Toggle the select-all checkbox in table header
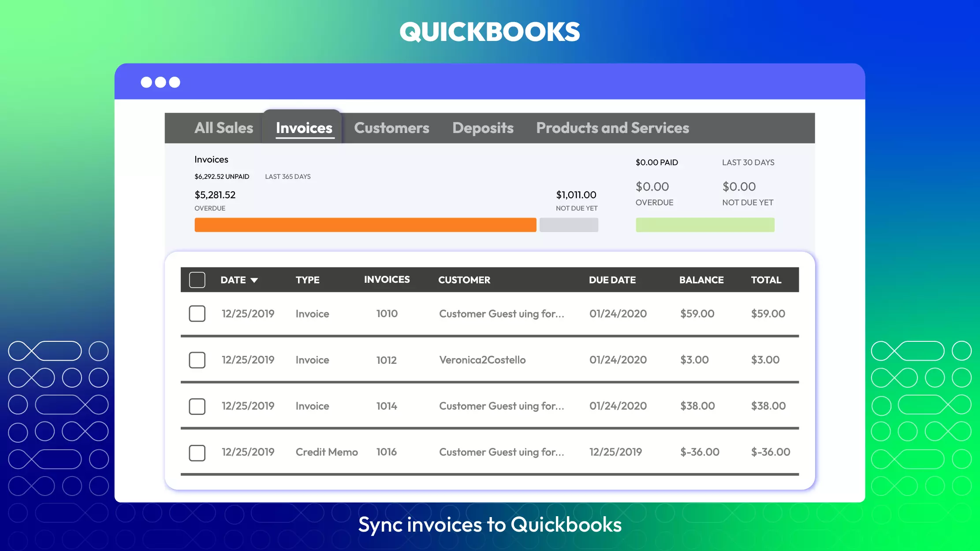The width and height of the screenshot is (980, 551). (197, 280)
